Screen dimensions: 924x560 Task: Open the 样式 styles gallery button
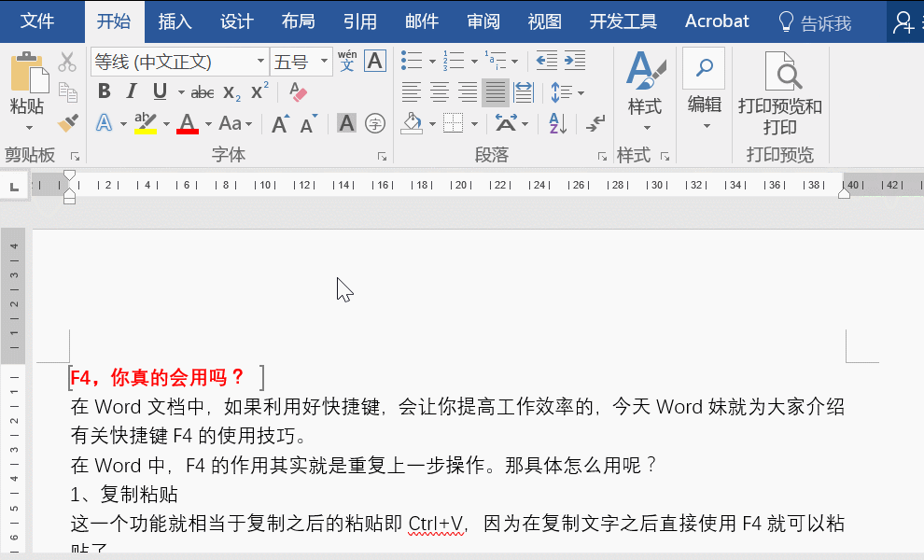click(645, 92)
